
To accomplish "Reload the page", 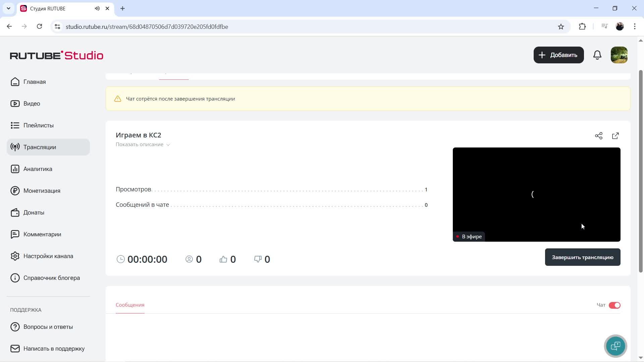I will coord(40,27).
